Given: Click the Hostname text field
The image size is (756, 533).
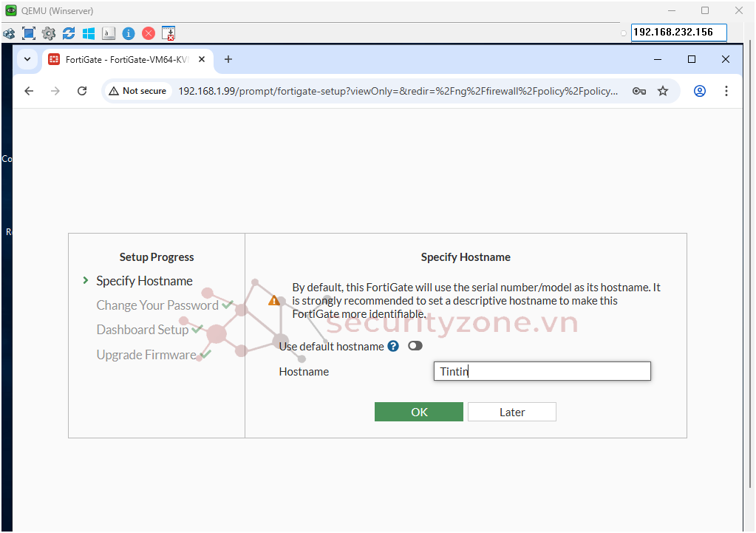Looking at the screenshot, I should (542, 371).
